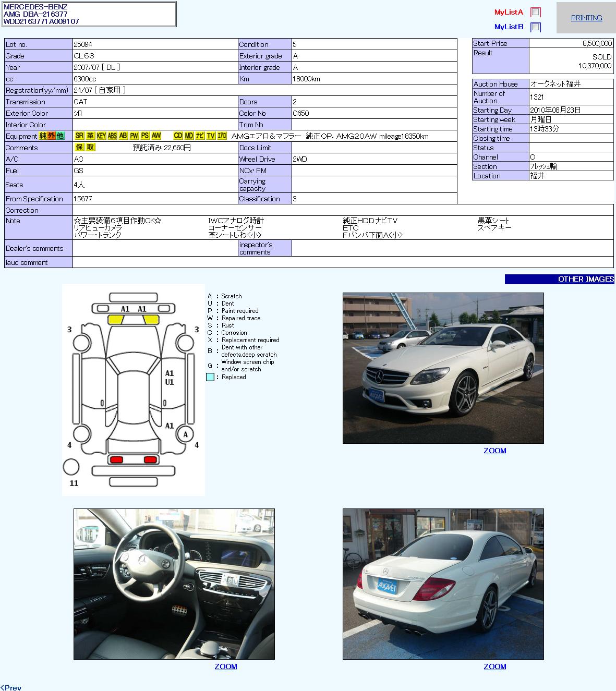
Task: Select the note 純正HDDナビTV
Action: (x=370, y=221)
